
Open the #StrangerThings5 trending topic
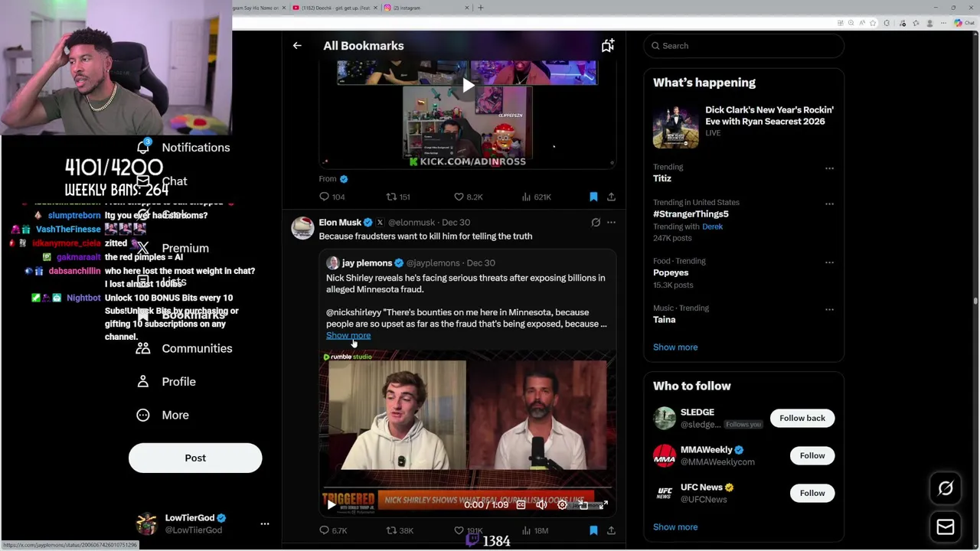coord(691,214)
